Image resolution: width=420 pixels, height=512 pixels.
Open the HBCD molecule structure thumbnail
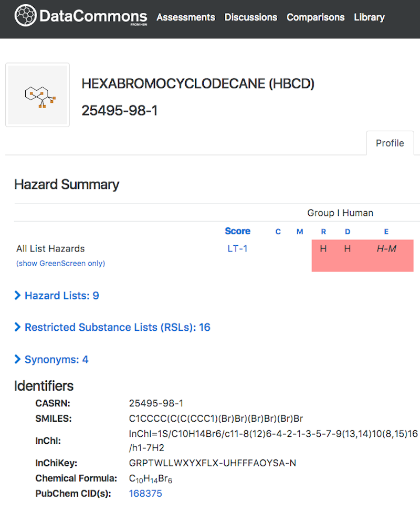pos(37,95)
